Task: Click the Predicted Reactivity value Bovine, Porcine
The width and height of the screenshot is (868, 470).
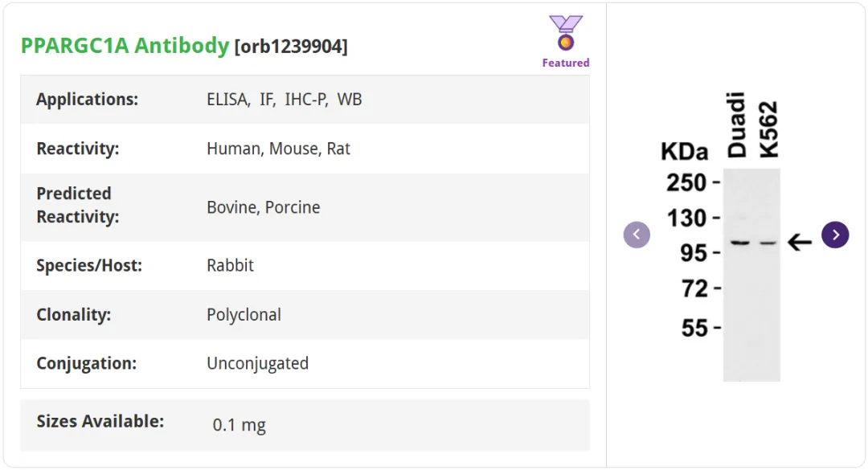Action: point(264,207)
